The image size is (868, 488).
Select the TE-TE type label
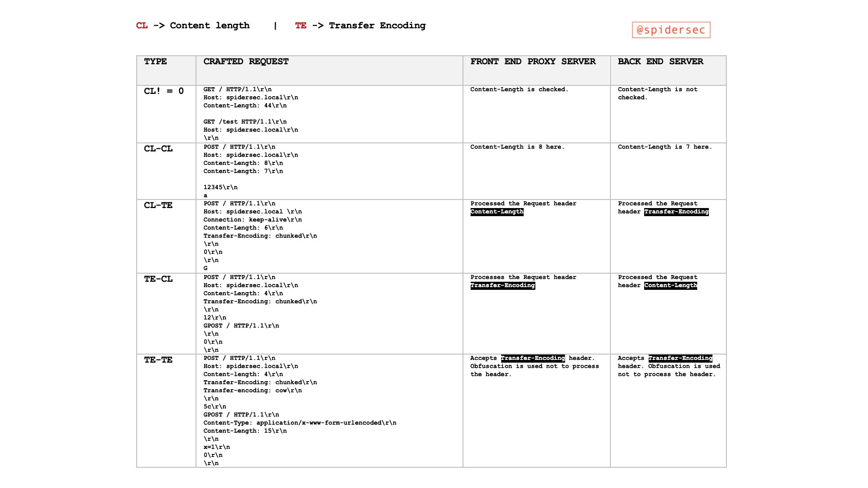tap(158, 360)
